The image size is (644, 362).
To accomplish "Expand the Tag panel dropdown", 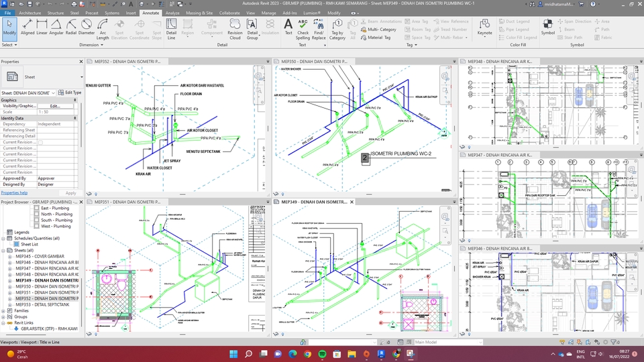I will pyautogui.click(x=411, y=45).
